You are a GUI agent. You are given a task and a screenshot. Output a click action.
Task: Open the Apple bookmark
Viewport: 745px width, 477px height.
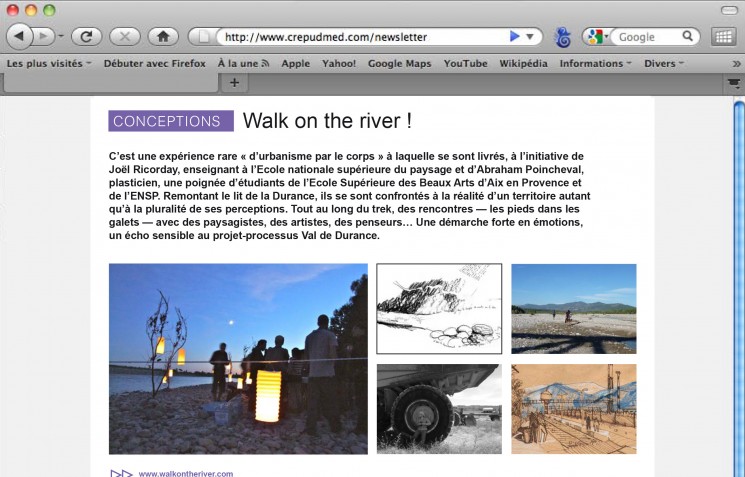point(296,63)
